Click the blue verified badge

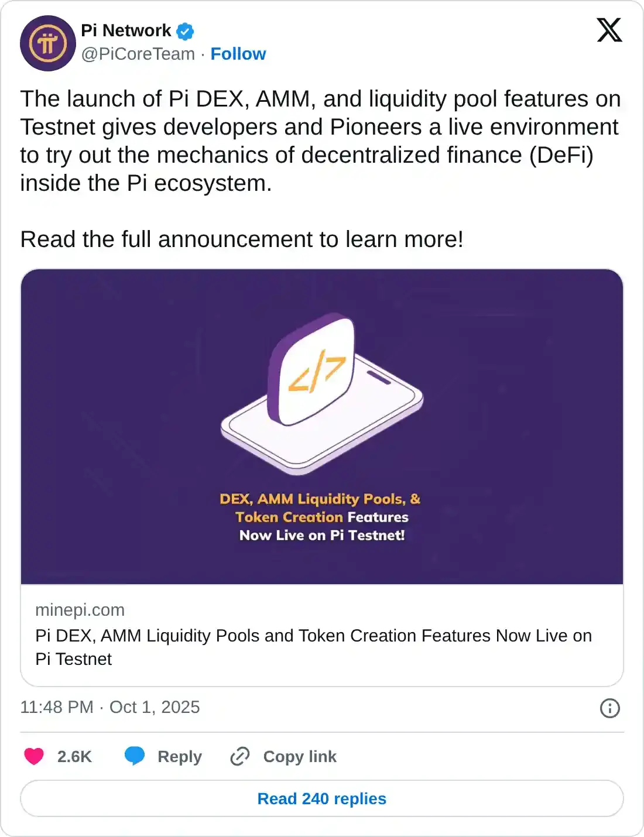click(x=186, y=31)
